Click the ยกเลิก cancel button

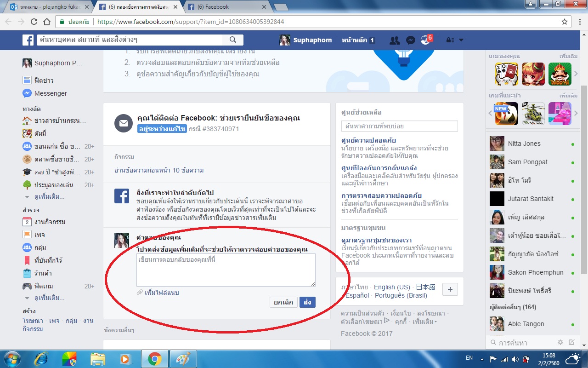point(283,302)
